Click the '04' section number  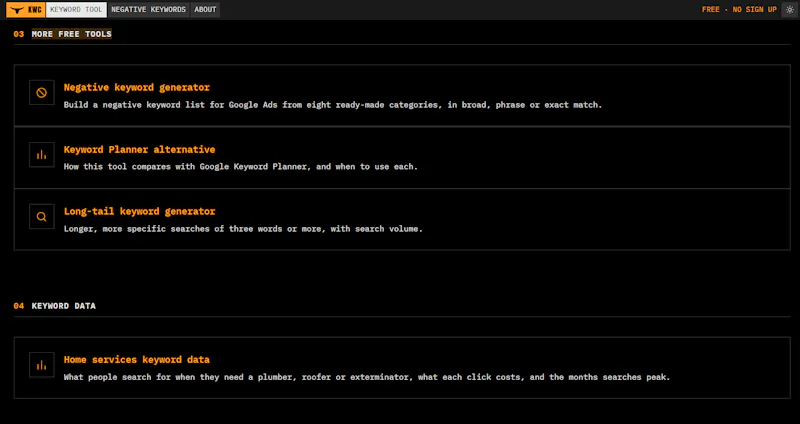pyautogui.click(x=19, y=306)
